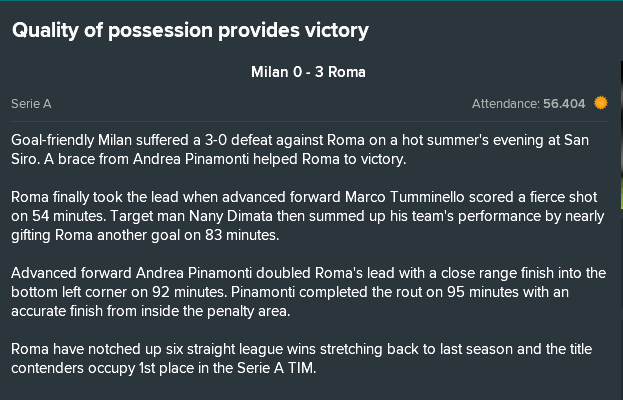
Task: Click 'Andrea Pinamonti' after 'Advanced forward'
Action: (194, 273)
